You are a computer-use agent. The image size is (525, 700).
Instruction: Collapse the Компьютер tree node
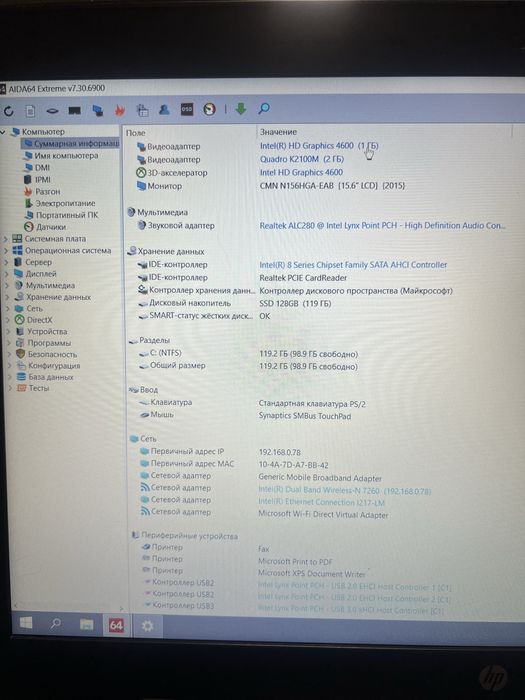3,132
